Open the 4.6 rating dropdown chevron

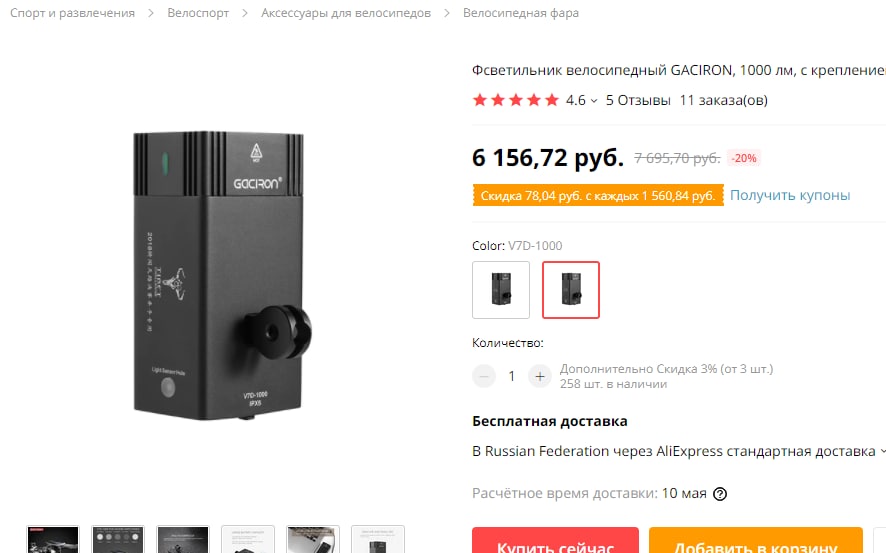[x=594, y=101]
